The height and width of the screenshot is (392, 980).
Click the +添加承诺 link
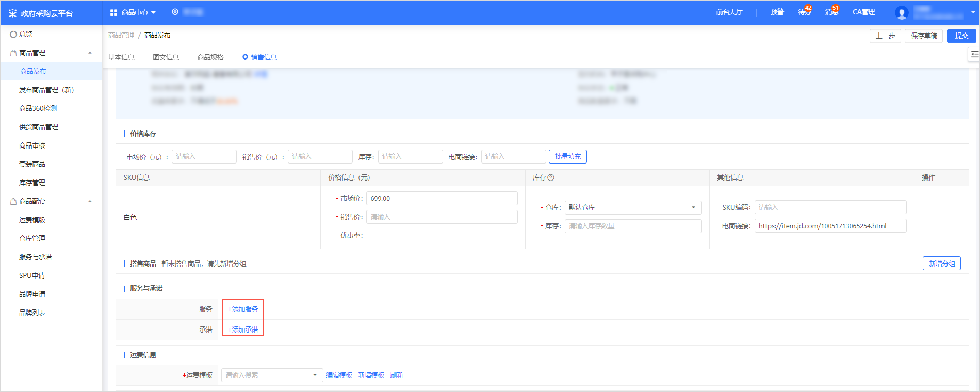tap(243, 330)
